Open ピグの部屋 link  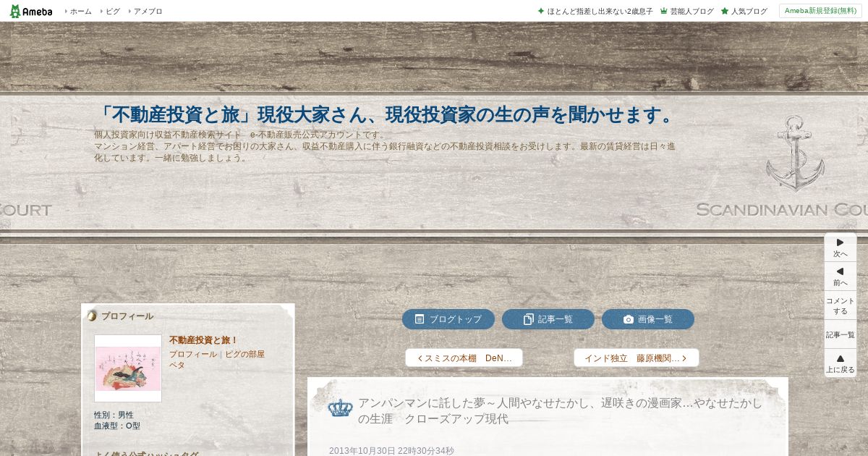(x=244, y=355)
